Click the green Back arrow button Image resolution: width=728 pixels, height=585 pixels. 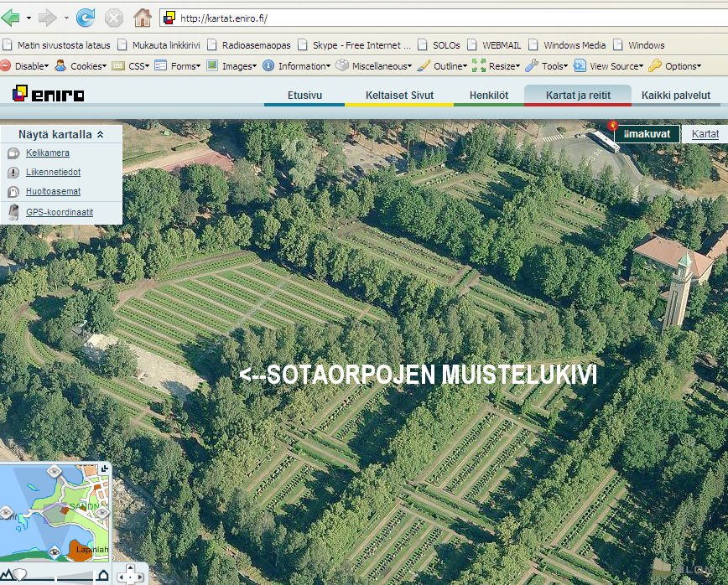pyautogui.click(x=11, y=18)
